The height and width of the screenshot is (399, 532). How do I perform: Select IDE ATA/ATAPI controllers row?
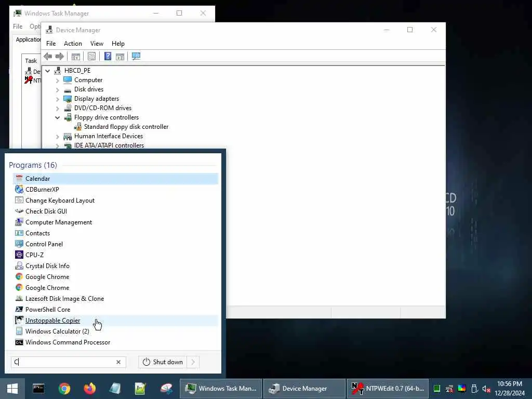tap(109, 145)
